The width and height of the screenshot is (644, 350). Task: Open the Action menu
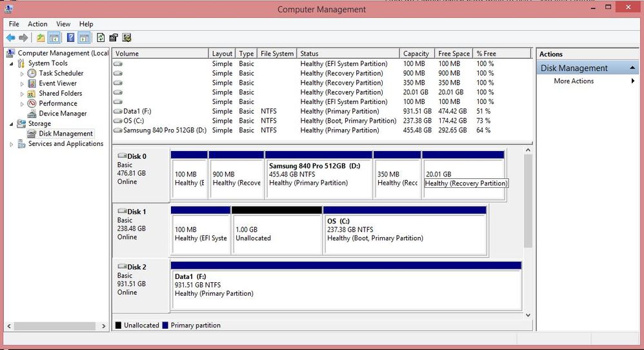[37, 24]
